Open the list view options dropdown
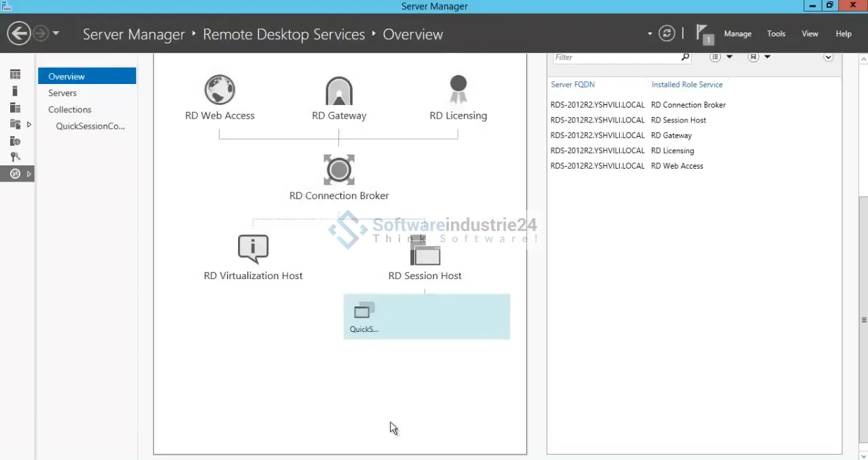 pos(720,58)
